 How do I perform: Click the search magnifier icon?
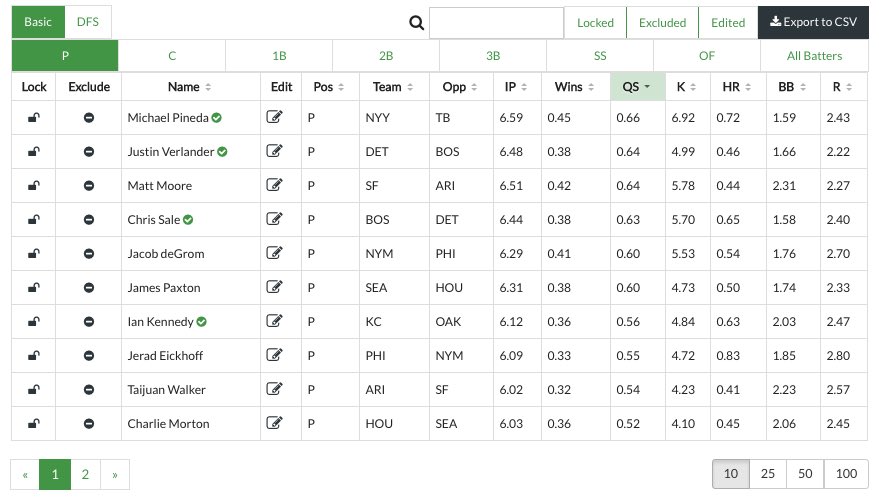[417, 23]
